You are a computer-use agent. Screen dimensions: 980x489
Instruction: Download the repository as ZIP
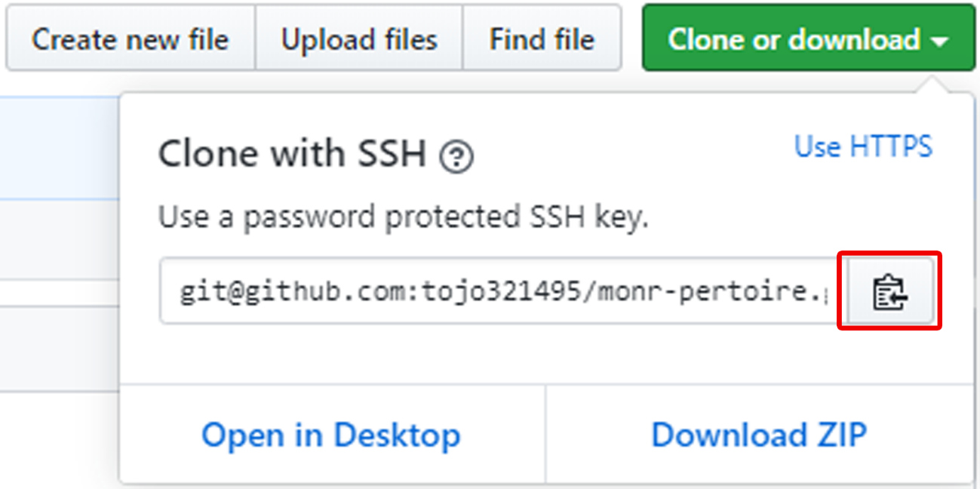click(759, 435)
